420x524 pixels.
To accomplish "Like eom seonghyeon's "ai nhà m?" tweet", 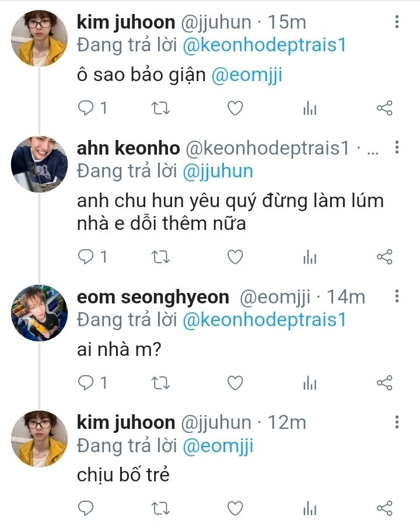I will (x=235, y=383).
